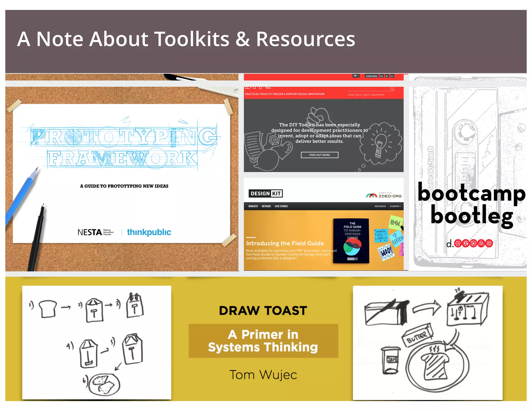Click the search magnifier icon on DIY site

pyautogui.click(x=392, y=89)
